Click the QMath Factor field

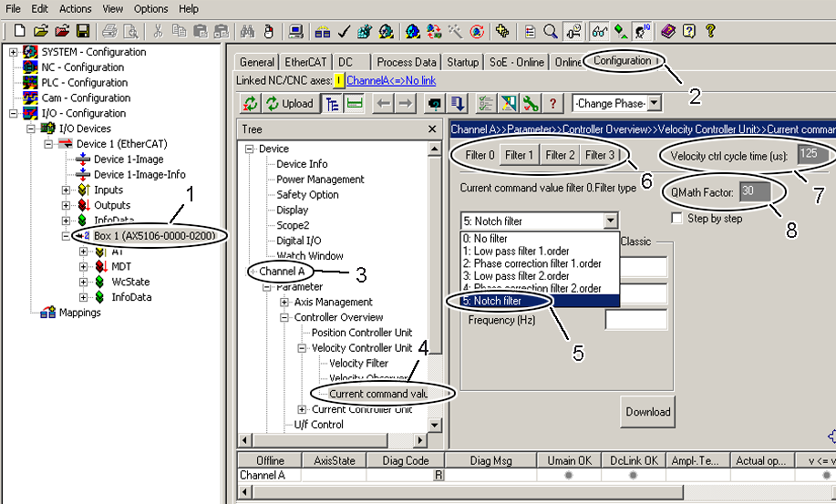[755, 192]
